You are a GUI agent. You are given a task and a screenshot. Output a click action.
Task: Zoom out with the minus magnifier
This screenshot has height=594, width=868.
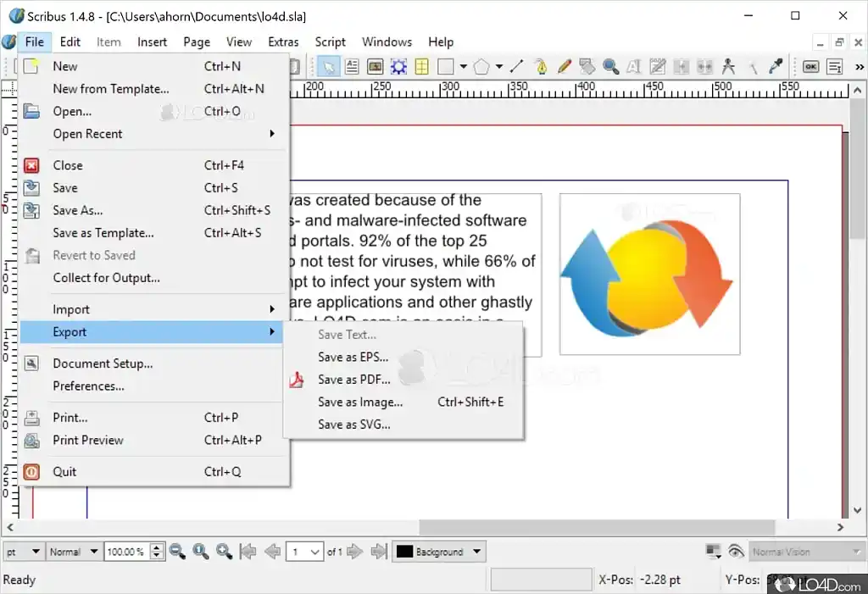click(177, 552)
